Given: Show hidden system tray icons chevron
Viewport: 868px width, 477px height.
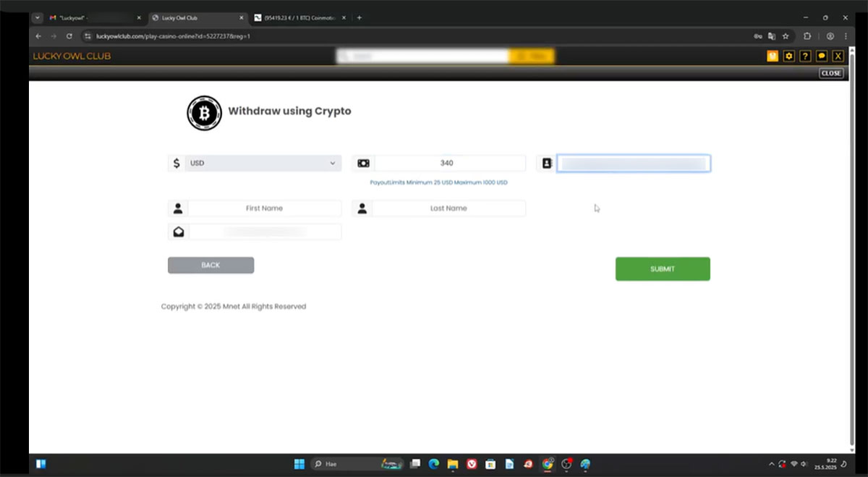Looking at the screenshot, I should pos(771,464).
